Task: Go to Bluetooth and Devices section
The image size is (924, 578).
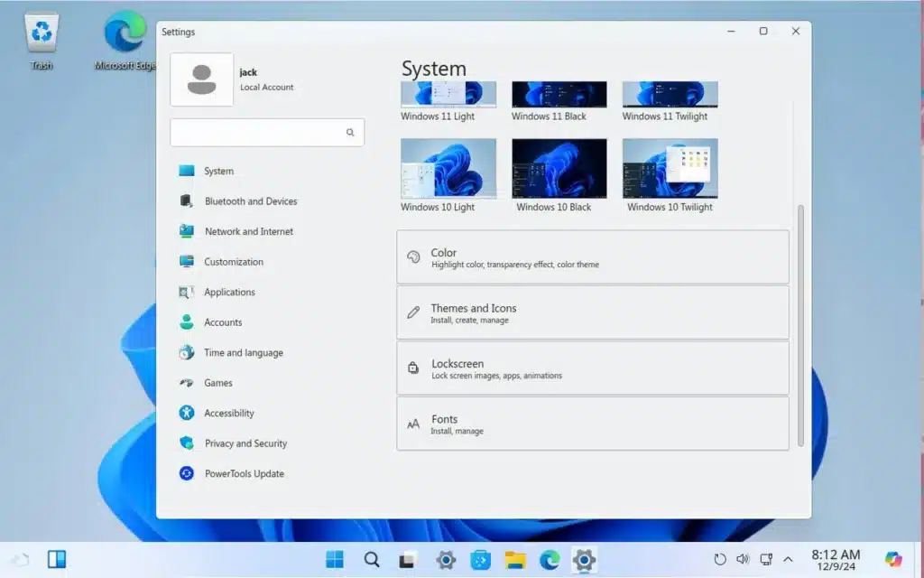Action: pyautogui.click(x=251, y=201)
